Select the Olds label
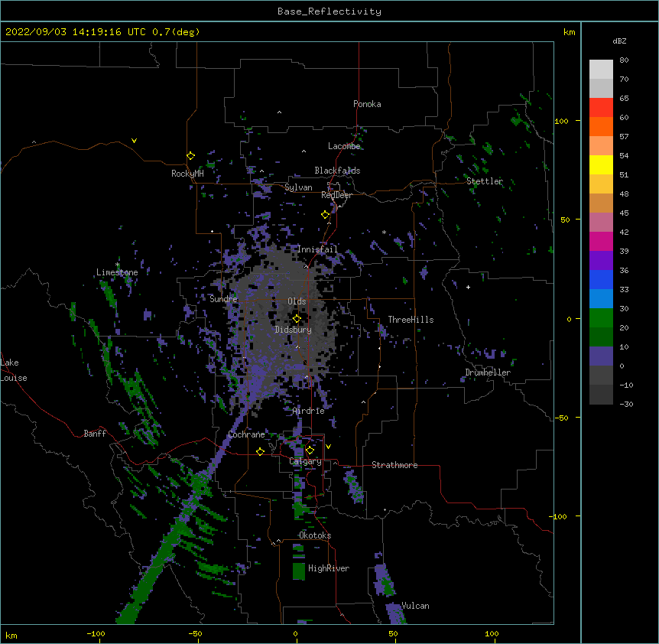The width and height of the screenshot is (659, 644). tap(297, 301)
